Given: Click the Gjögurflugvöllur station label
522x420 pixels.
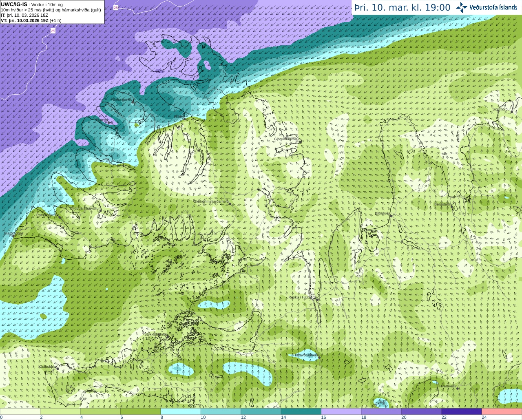Looking at the screenshot, I should tap(287, 139).
